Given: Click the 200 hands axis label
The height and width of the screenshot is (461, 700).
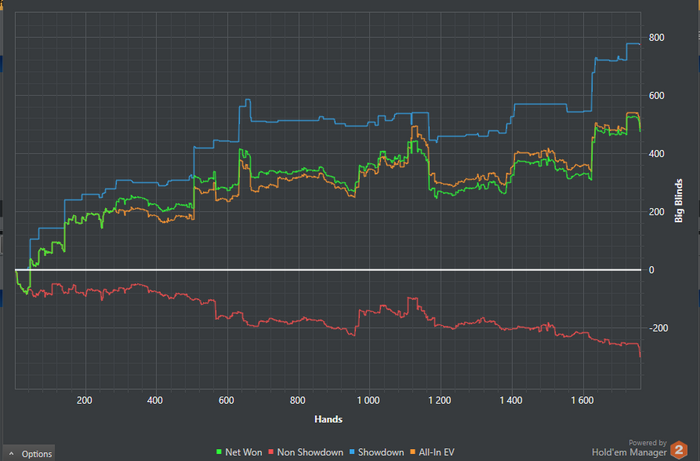Looking at the screenshot, I should (x=84, y=400).
